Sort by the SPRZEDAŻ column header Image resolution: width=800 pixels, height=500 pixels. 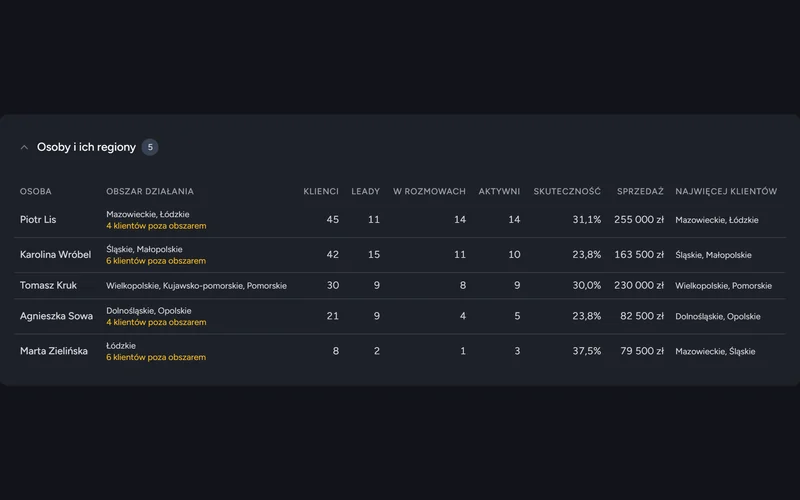[x=640, y=191]
